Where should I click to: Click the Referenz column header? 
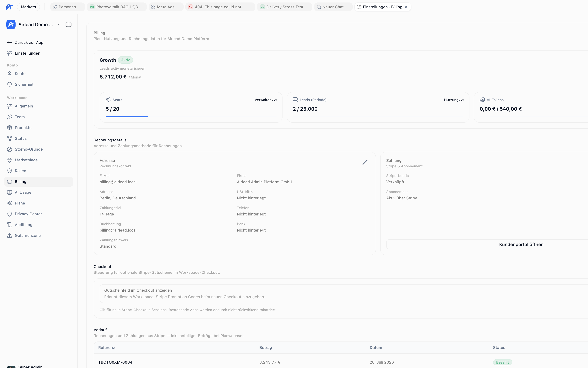(x=107, y=347)
